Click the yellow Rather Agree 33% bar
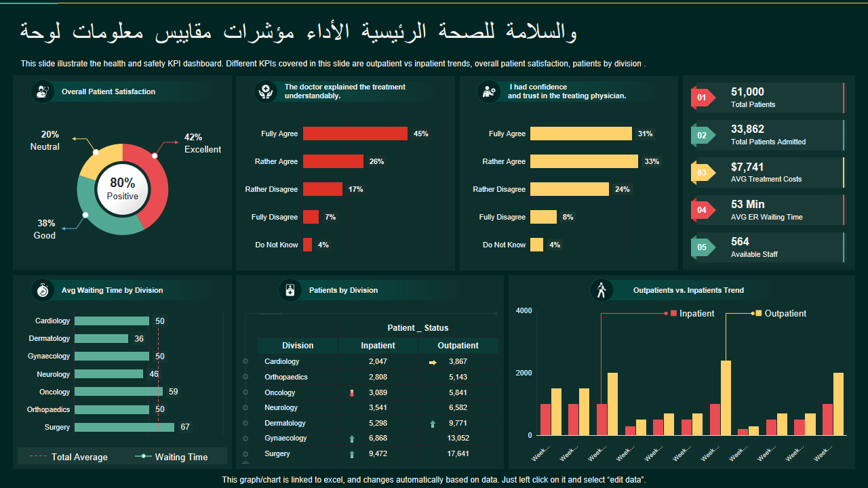This screenshot has width=868, height=488. [584, 161]
